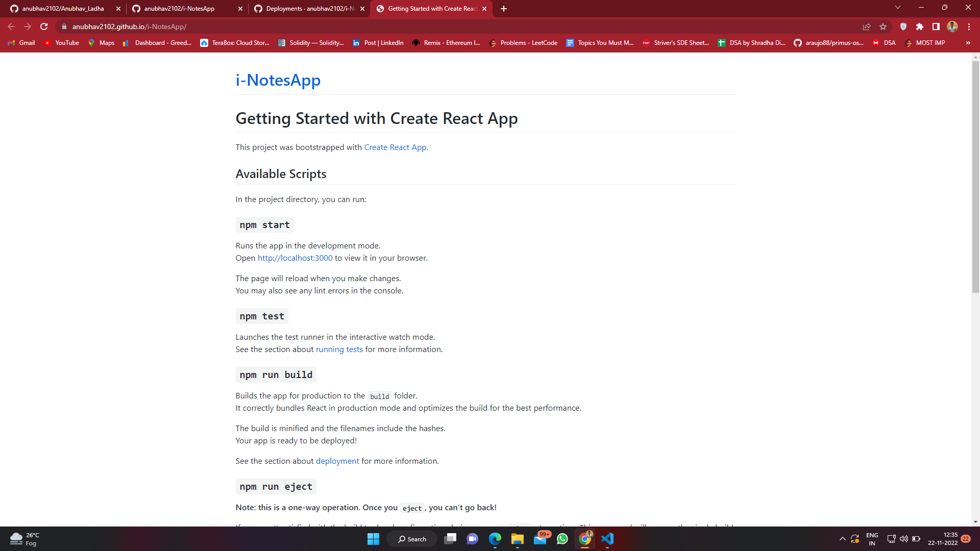The height and width of the screenshot is (551, 980).
Task: Open the Extensions puzzle icon
Action: (x=920, y=27)
